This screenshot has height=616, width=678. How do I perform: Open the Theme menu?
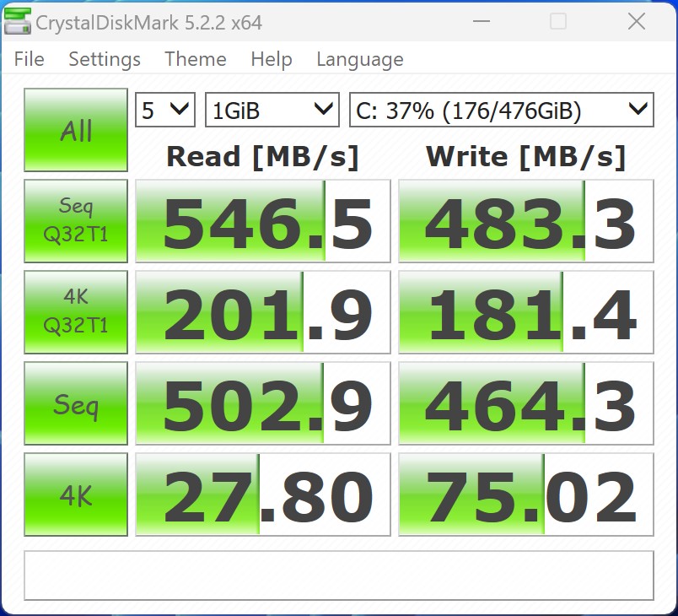point(196,59)
